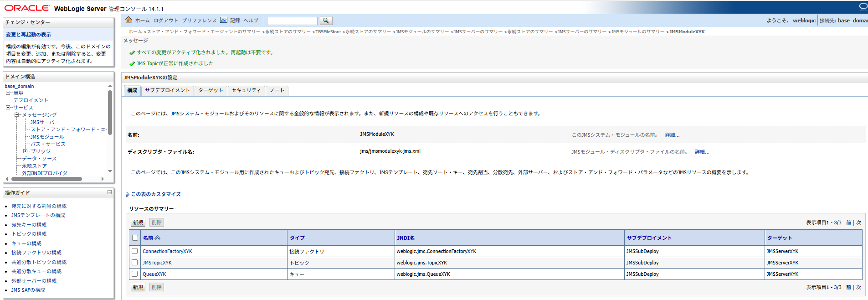
Task: Sort by タイプ column header
Action: coord(297,238)
